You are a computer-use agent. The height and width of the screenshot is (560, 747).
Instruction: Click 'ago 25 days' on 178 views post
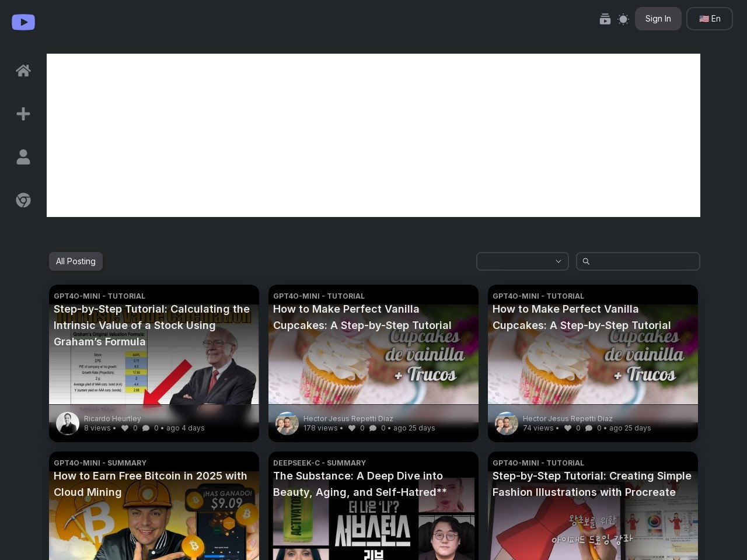pyautogui.click(x=414, y=428)
